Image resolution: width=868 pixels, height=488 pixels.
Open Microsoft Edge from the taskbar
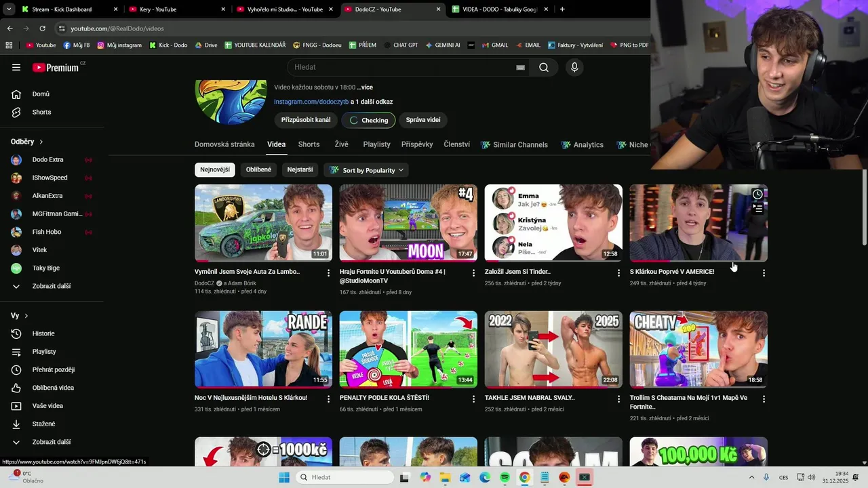(x=485, y=477)
